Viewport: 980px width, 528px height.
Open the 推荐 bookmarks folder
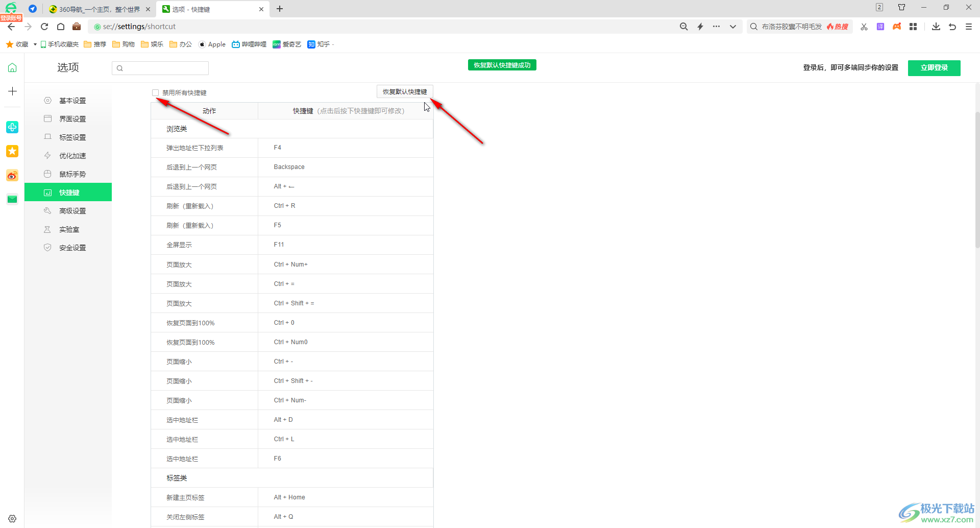pyautogui.click(x=95, y=44)
